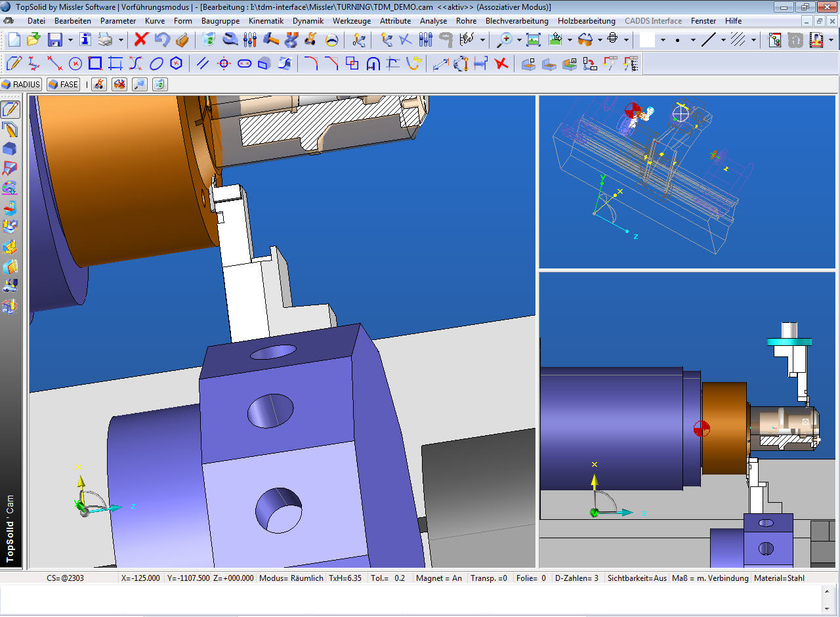Viewport: 840px width, 617px height.
Task: Select the solid shape block icon in sidebar
Action: (10, 148)
